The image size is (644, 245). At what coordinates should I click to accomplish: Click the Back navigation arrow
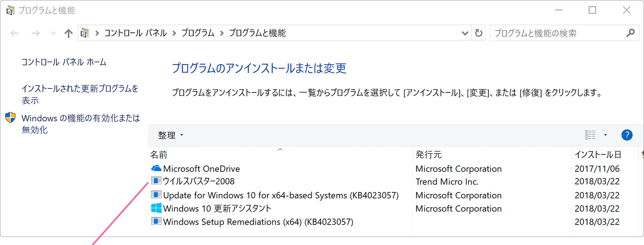coord(14,33)
